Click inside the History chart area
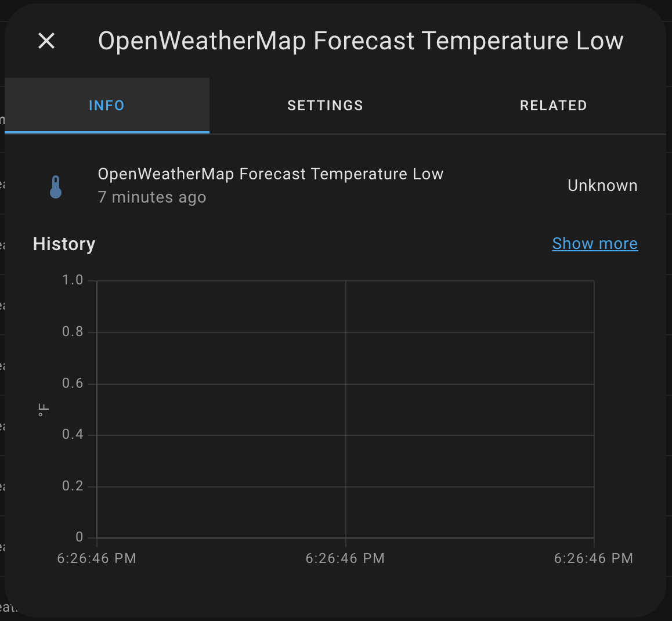 tap(345, 409)
